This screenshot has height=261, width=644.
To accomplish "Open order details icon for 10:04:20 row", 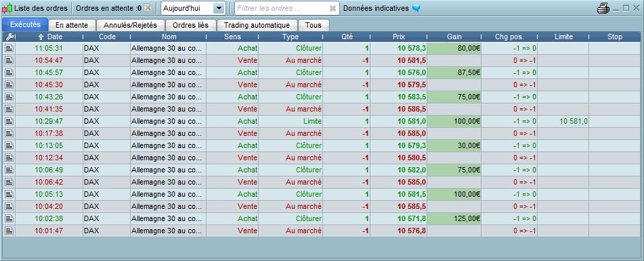I will coord(9,206).
